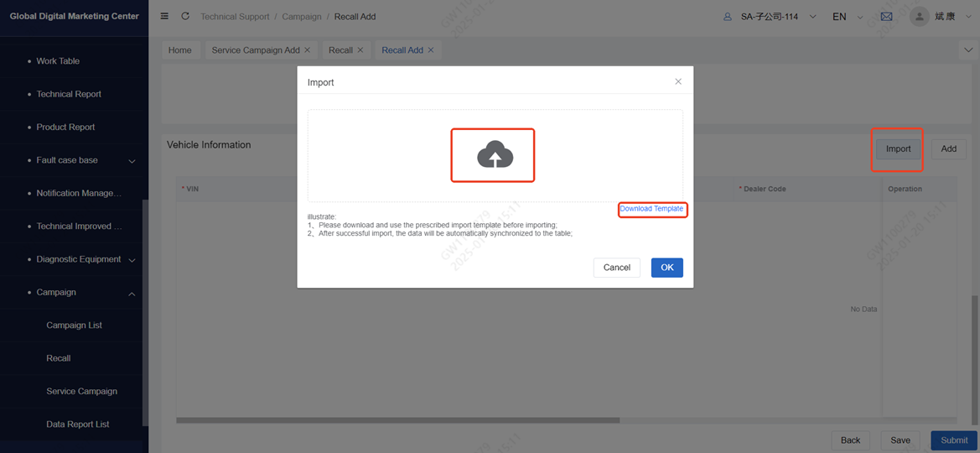This screenshot has height=453, width=980.
Task: Close the Import dialog with X
Action: [678, 81]
